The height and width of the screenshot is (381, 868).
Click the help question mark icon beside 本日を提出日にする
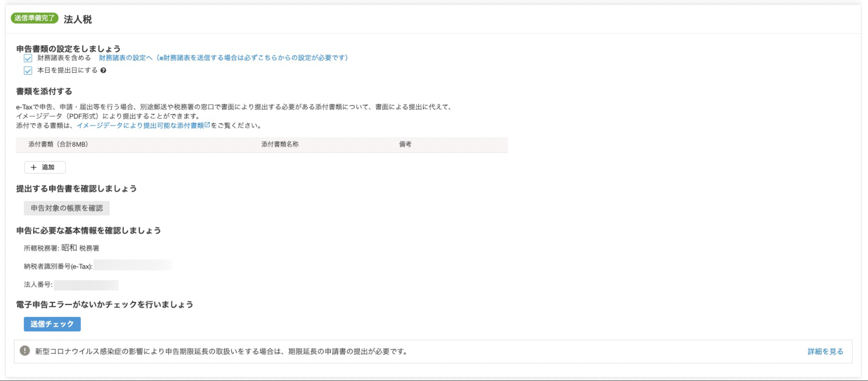[103, 70]
